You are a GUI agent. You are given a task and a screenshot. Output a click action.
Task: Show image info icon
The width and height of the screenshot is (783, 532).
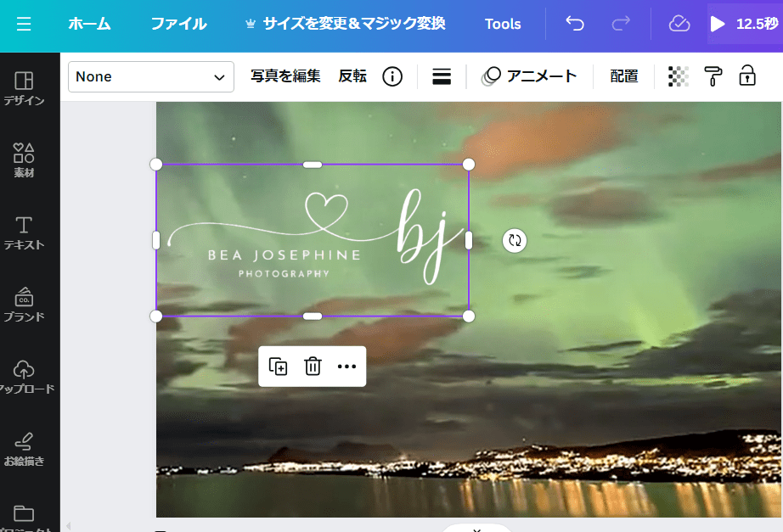[392, 77]
